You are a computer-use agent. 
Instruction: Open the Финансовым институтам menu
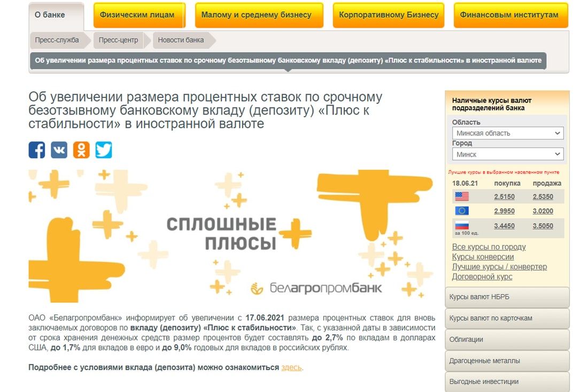pos(510,15)
